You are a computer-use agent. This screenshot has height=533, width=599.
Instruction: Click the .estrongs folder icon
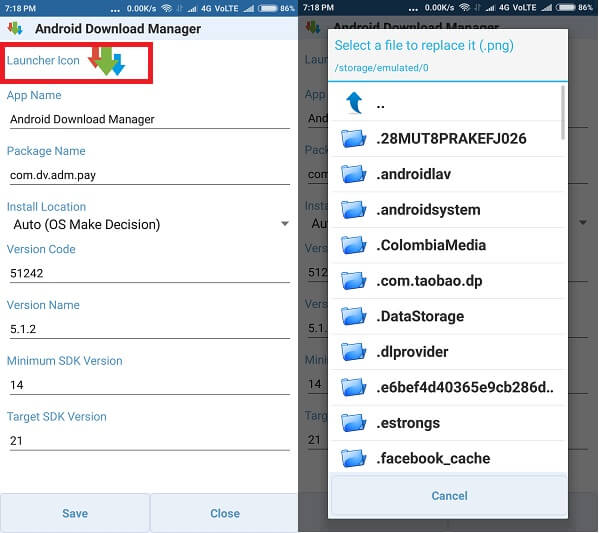click(x=353, y=423)
